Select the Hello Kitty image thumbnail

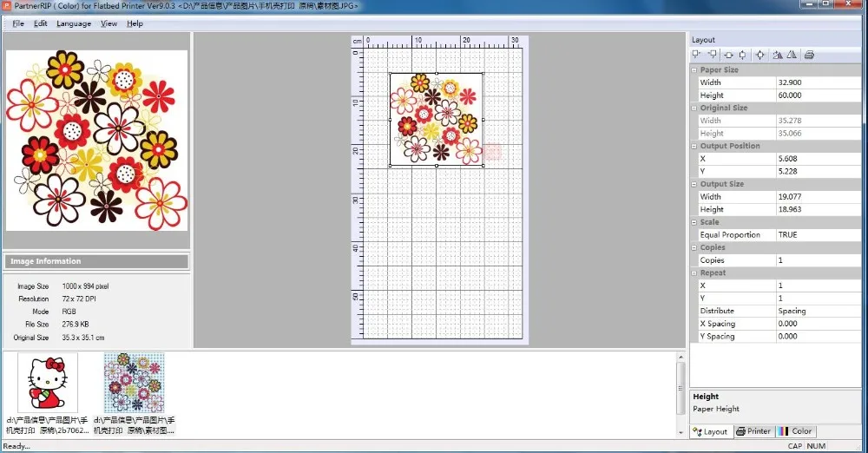(48, 383)
